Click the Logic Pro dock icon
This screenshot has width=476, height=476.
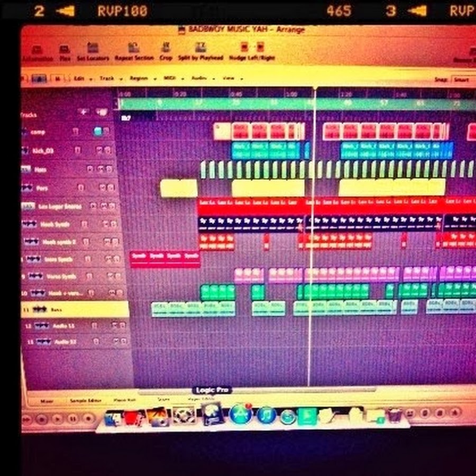pyautogui.click(x=213, y=414)
